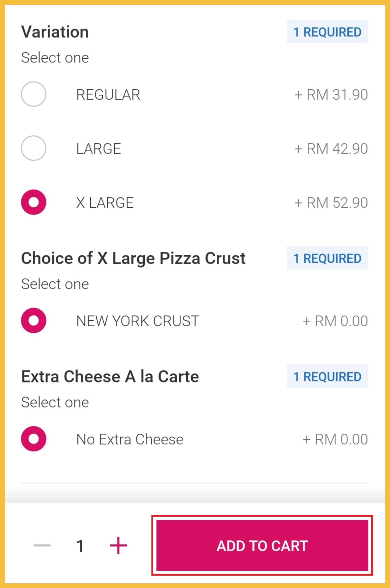This screenshot has width=390, height=588.
Task: Click the X LARGE option label text
Action: (105, 203)
